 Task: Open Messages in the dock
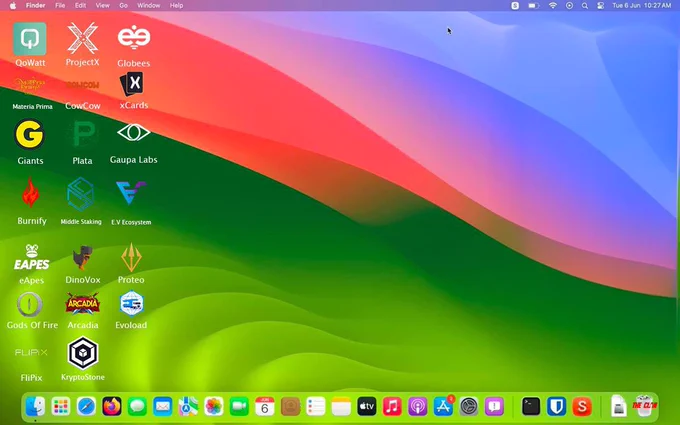pyautogui.click(x=137, y=406)
